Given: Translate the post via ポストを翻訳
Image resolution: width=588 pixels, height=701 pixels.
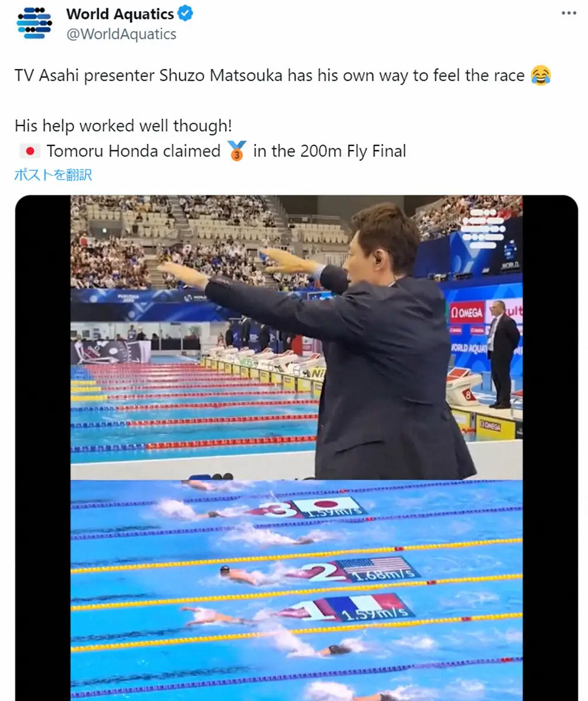Looking at the screenshot, I should click(x=53, y=175).
